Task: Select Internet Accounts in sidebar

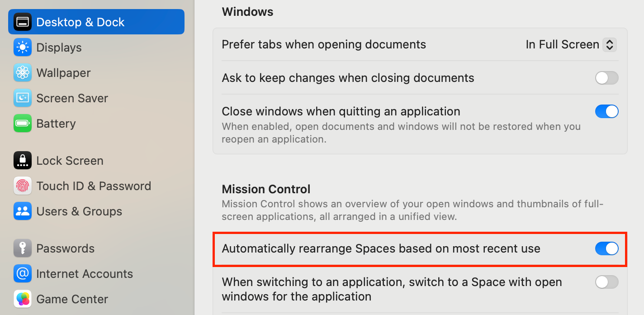Action: 96,273
